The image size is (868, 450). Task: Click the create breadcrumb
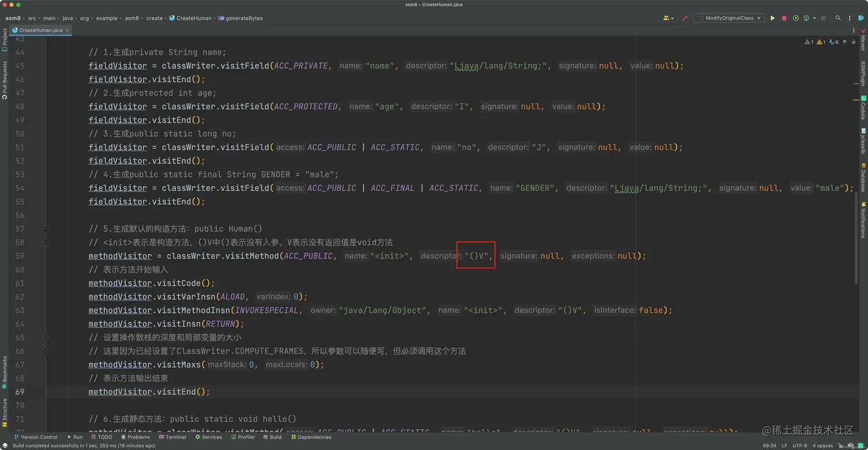(x=154, y=18)
